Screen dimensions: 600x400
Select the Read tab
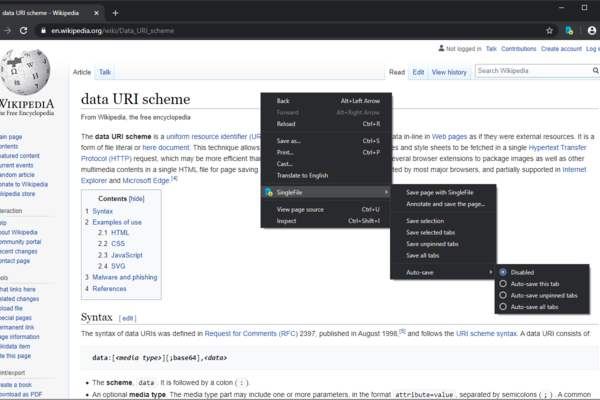pyautogui.click(x=396, y=72)
